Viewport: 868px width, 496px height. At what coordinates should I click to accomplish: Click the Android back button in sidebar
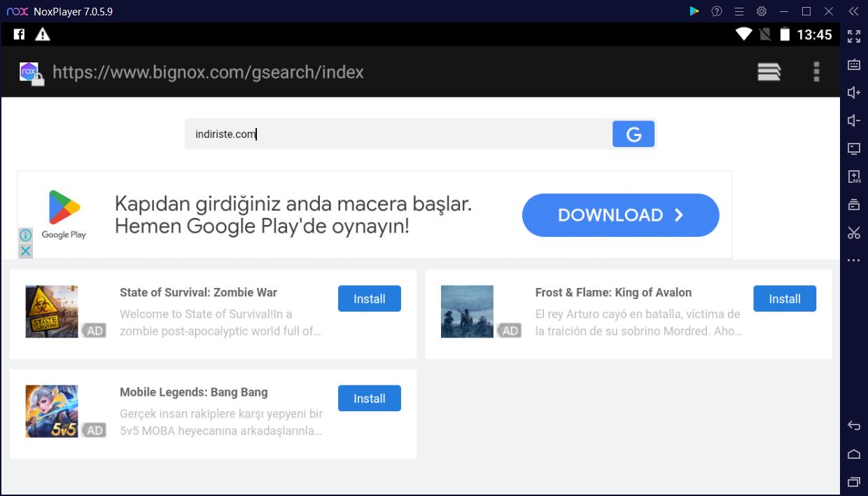[x=854, y=426]
